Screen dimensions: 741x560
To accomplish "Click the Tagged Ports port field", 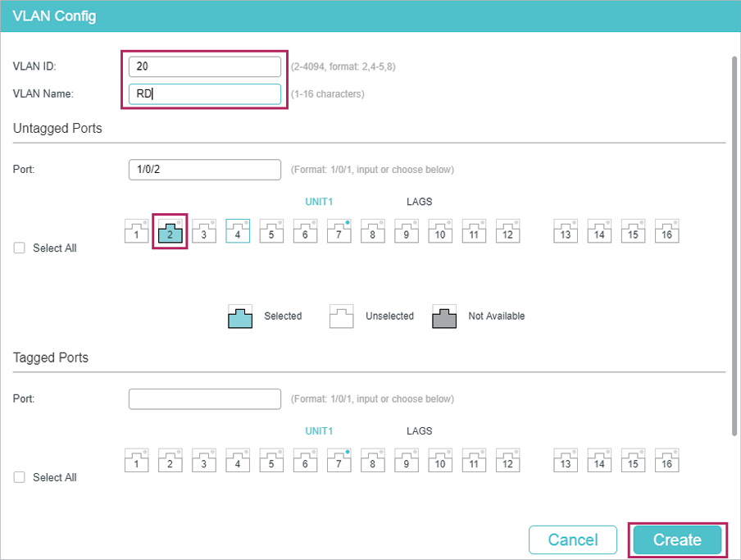I will pyautogui.click(x=205, y=399).
